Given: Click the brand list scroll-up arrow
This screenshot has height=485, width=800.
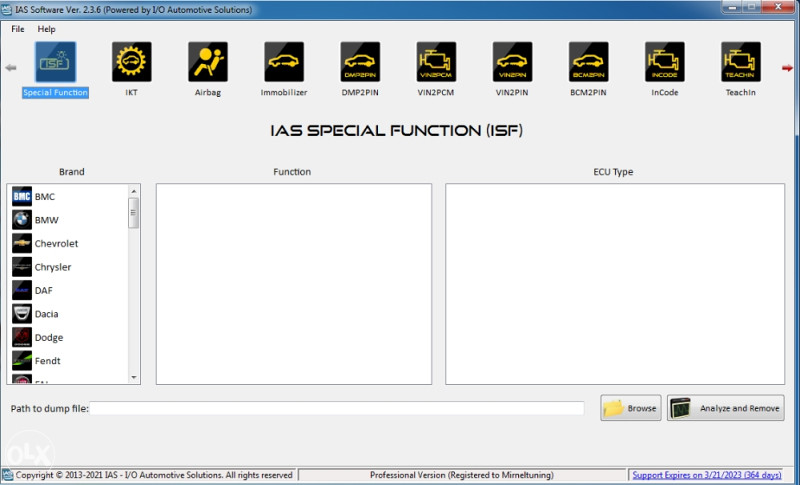Looking at the screenshot, I should 134,191.
